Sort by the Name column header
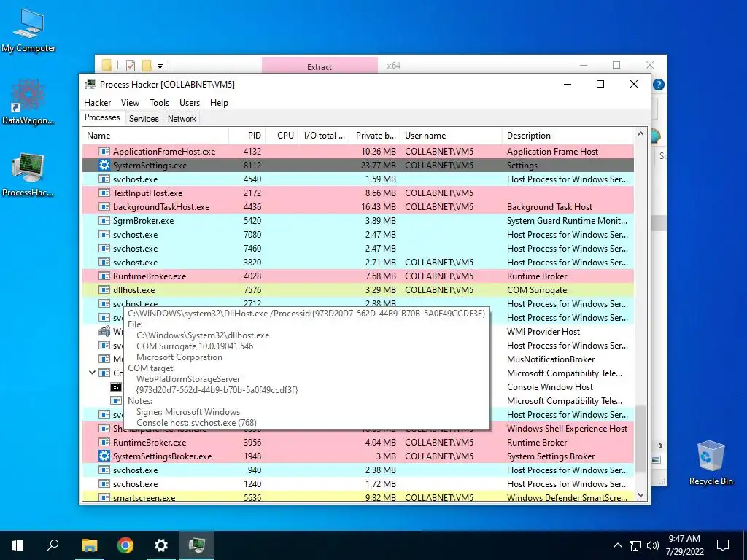This screenshot has height=560, width=747. [155, 135]
